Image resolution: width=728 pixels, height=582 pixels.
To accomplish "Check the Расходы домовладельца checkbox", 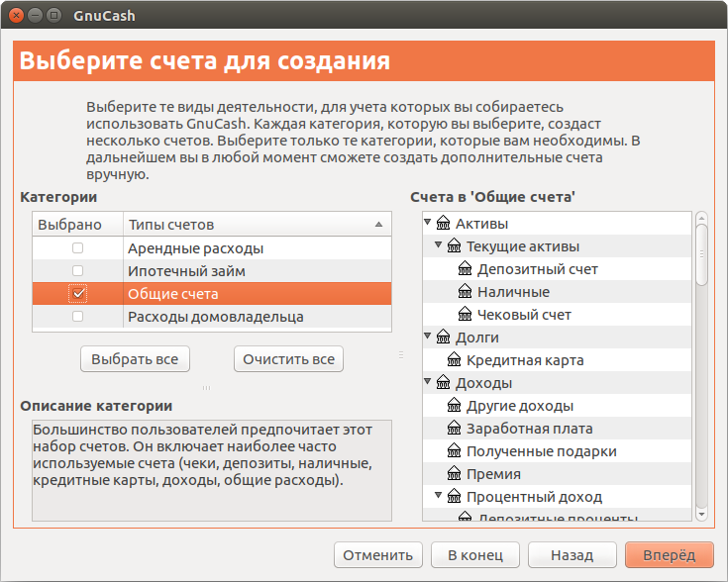I will 77,316.
